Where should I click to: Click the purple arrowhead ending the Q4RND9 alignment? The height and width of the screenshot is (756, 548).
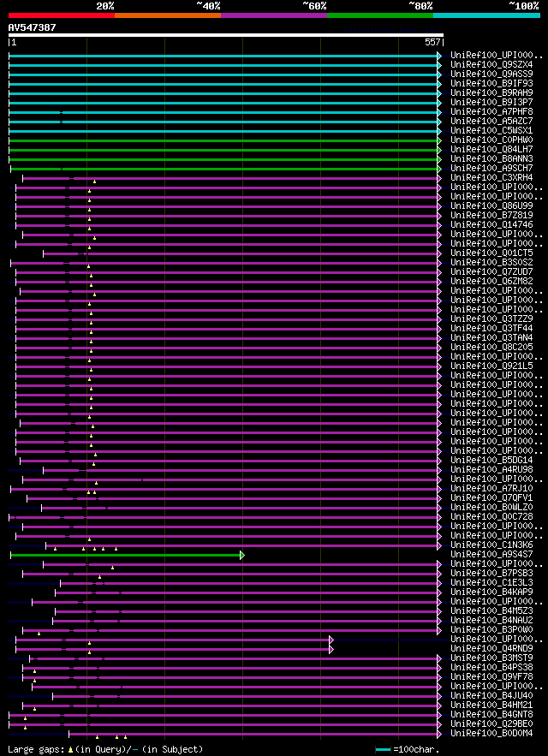click(x=331, y=650)
